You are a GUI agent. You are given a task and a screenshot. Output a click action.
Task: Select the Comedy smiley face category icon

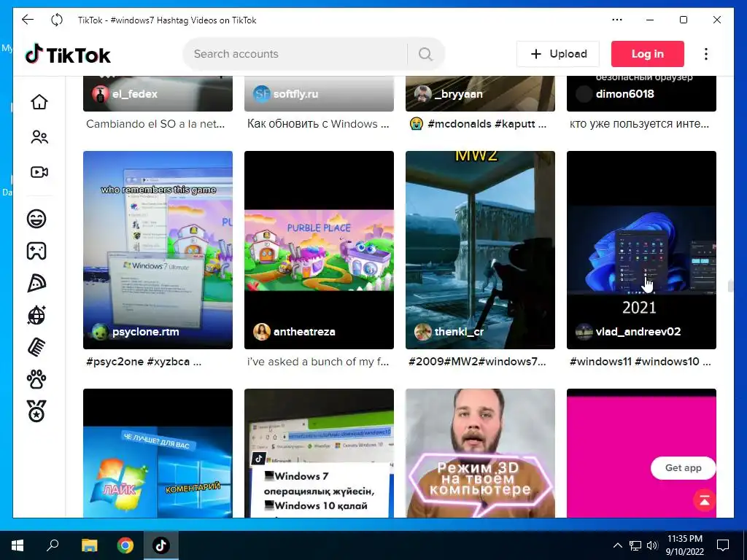click(x=36, y=219)
